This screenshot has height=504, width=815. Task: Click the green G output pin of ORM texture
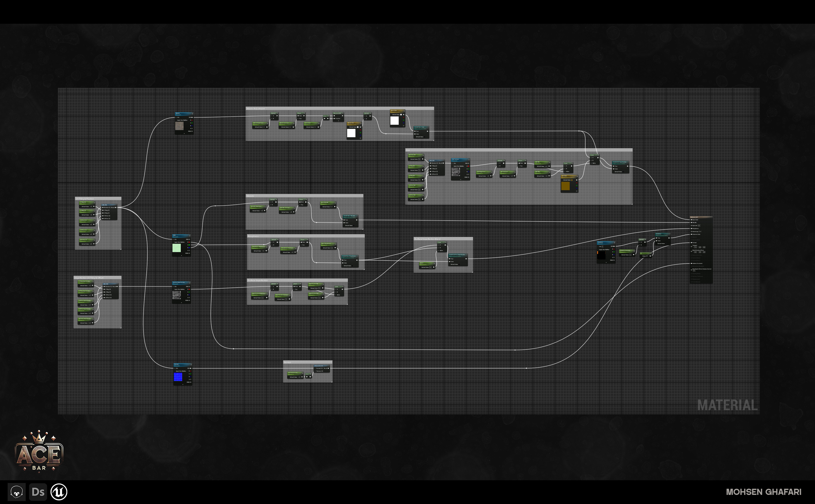click(x=190, y=245)
